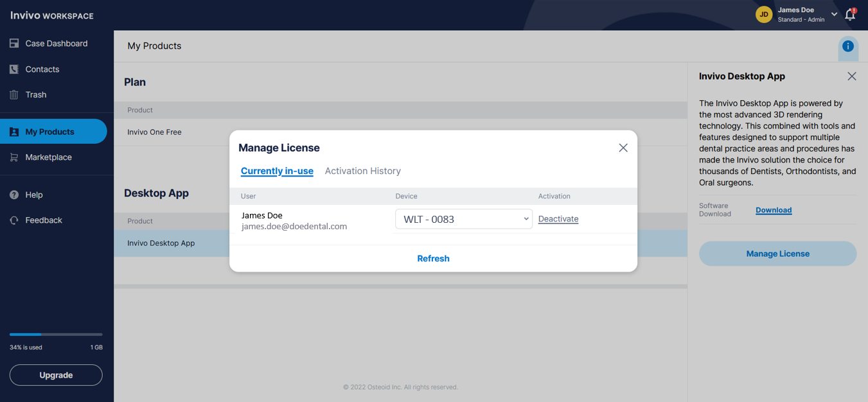
Task: Switch to Currently in-use tab
Action: [x=277, y=171]
